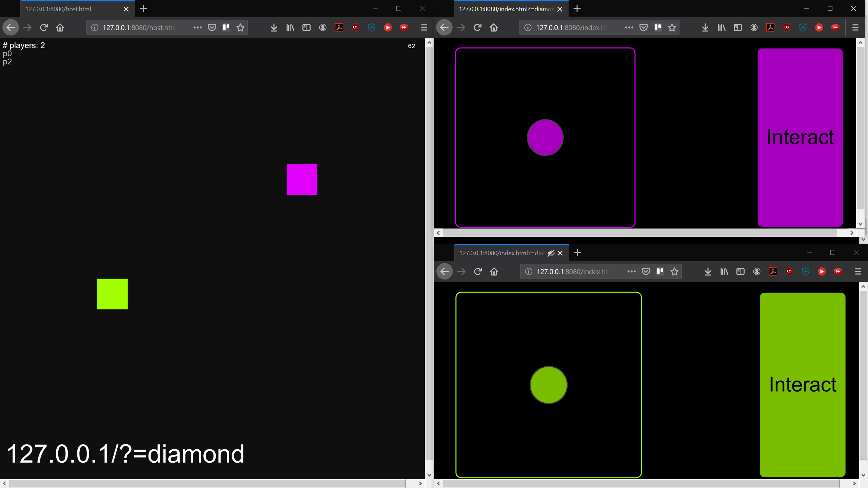Click the new tab plus icon on host browser
868x488 pixels.
144,9
